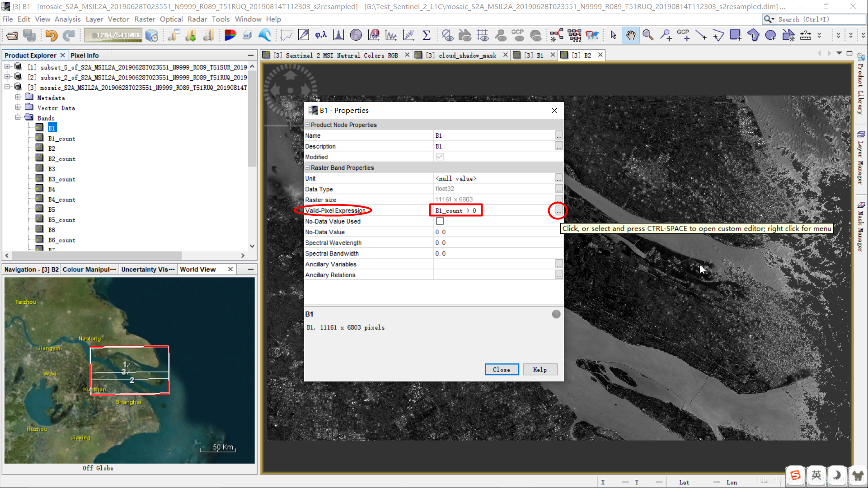This screenshot has width=868, height=488.
Task: Switch to the World View panel tab
Action: 198,270
